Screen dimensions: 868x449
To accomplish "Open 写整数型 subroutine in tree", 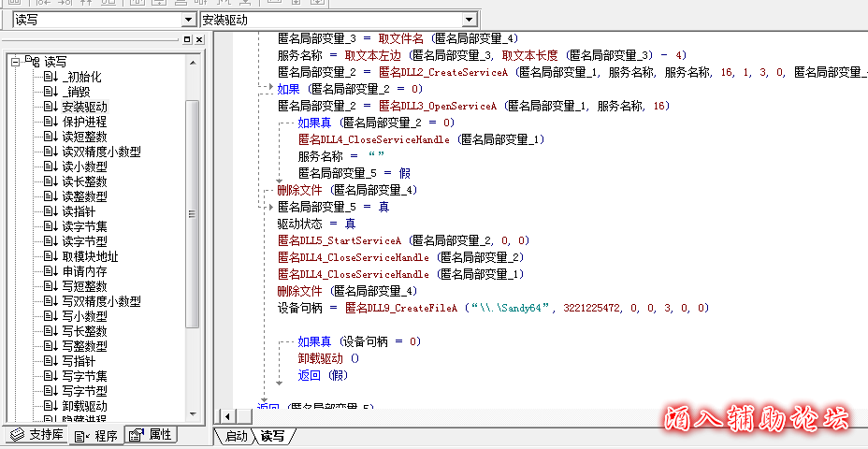I will [x=84, y=347].
